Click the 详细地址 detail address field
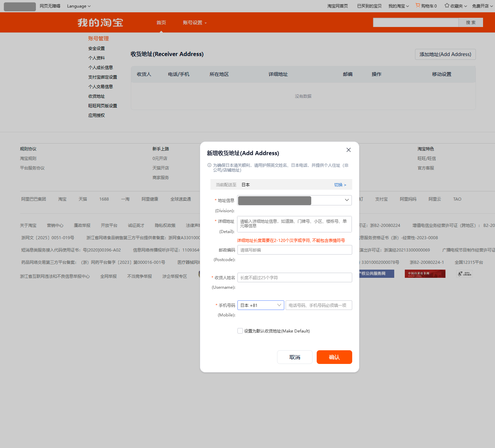The width and height of the screenshot is (495, 448). pos(294,224)
